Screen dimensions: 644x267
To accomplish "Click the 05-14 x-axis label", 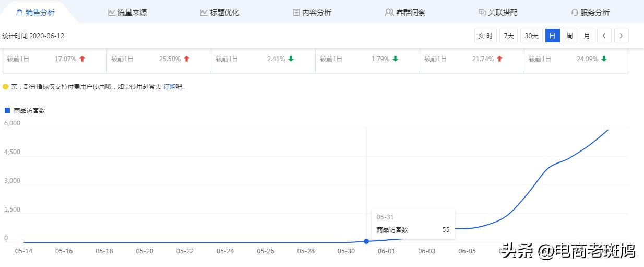I will [23, 251].
